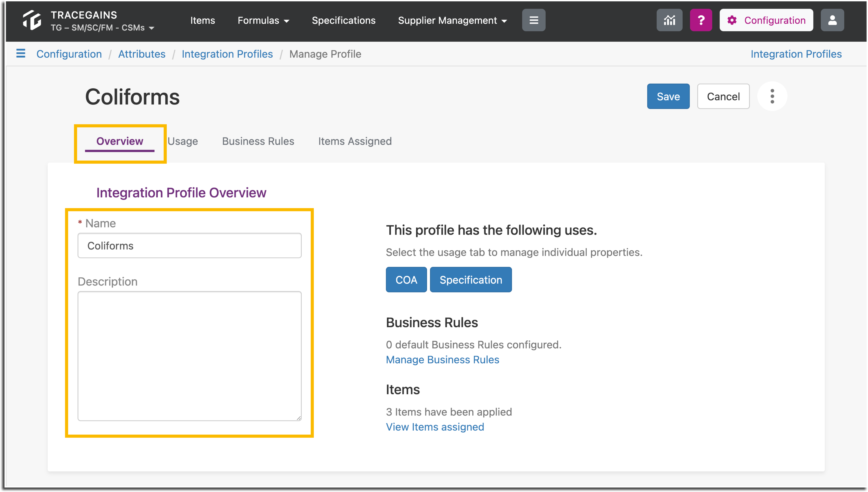The image size is (868, 492).
Task: Open the analytics chart icon
Action: 669,20
